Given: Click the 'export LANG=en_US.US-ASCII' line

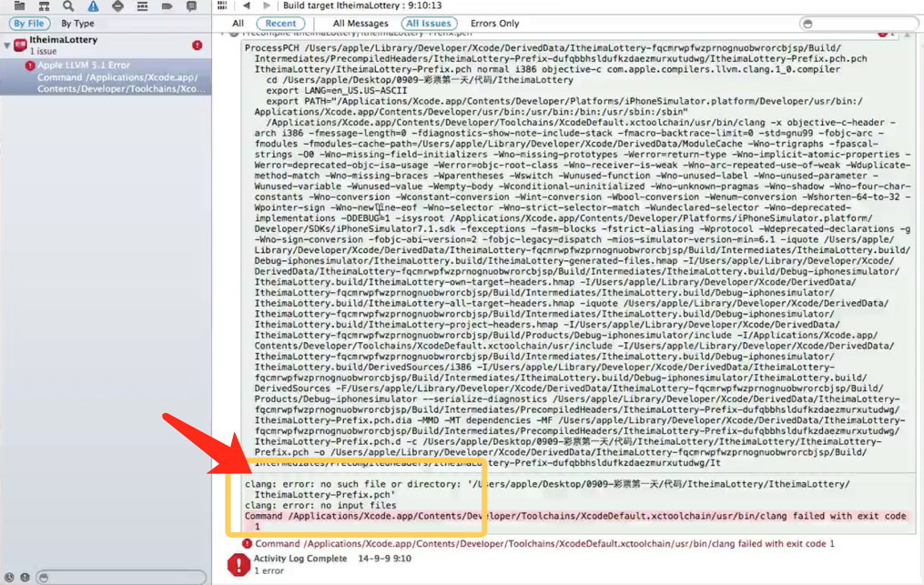Looking at the screenshot, I should click(337, 91).
